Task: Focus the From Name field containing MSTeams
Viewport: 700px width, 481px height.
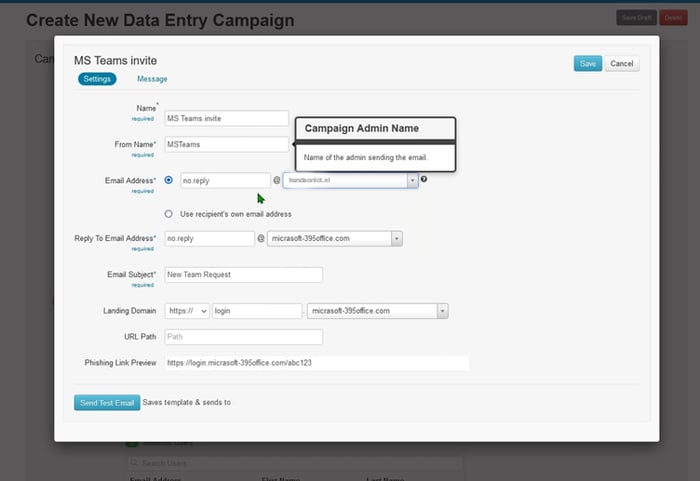Action: 226,144
